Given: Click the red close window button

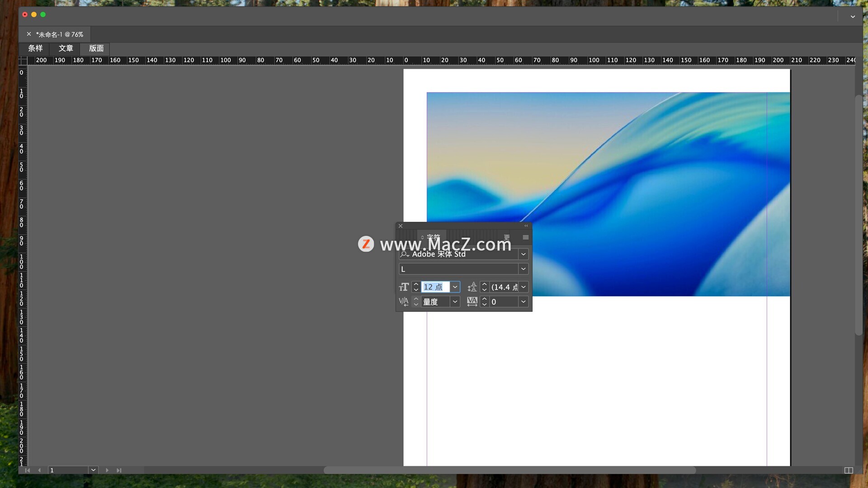Looking at the screenshot, I should coord(25,14).
